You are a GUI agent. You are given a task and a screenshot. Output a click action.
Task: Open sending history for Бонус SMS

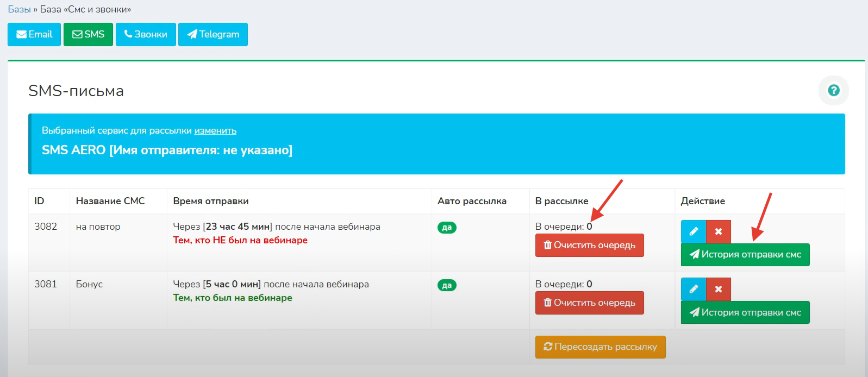pos(745,312)
